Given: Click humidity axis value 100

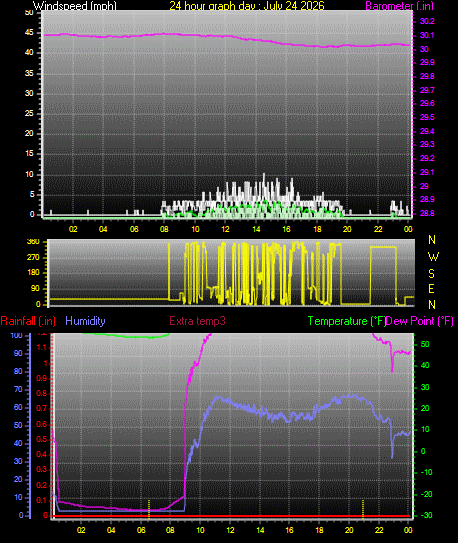Looking at the screenshot, I should click(16, 335).
